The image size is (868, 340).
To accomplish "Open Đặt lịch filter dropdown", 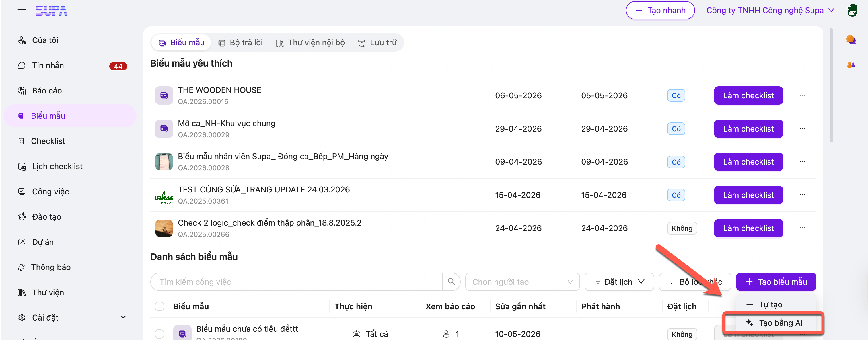I will pos(619,282).
